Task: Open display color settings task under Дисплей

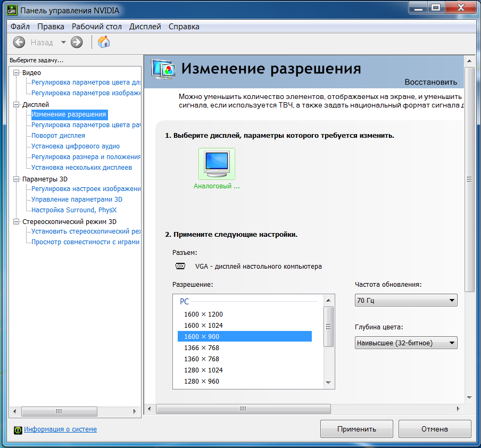Action: [86, 125]
